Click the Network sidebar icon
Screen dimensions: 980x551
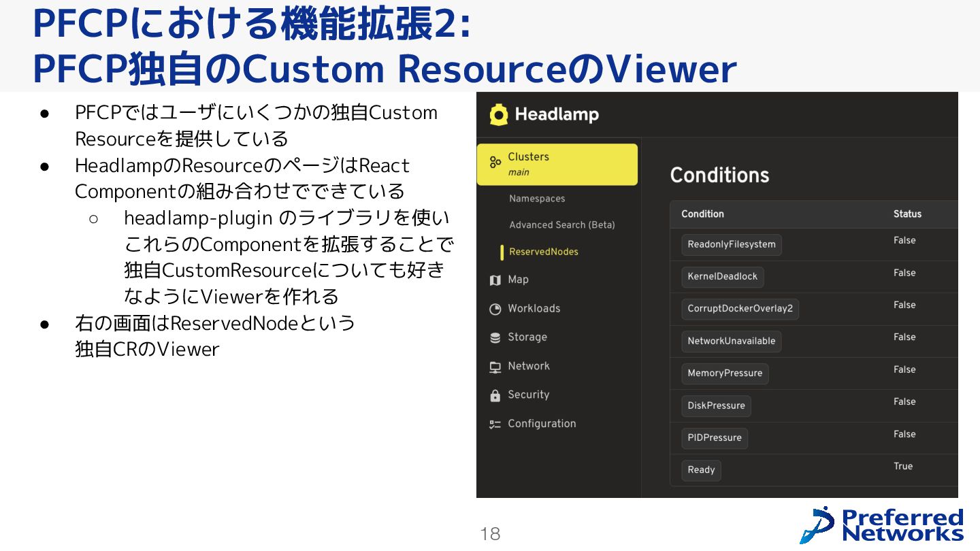[495, 367]
